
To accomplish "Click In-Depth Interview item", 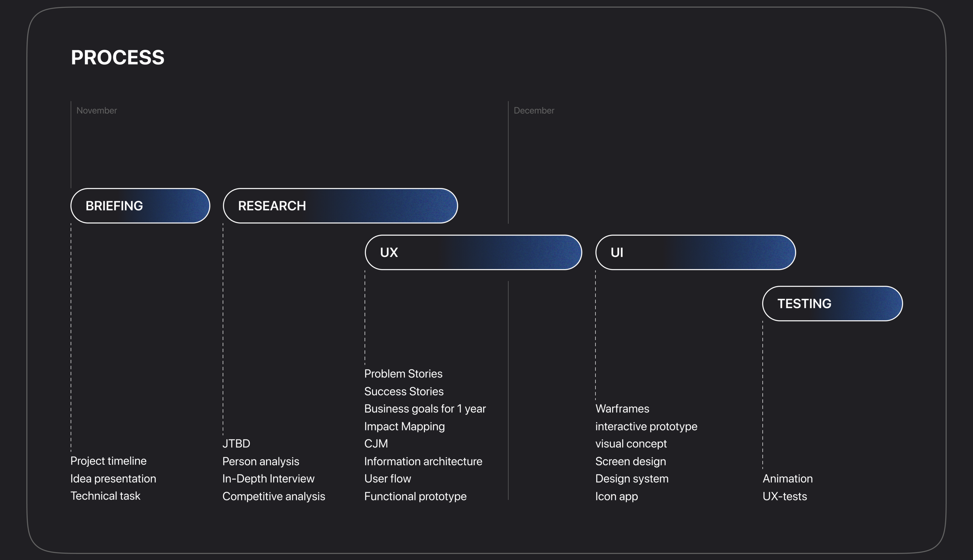I will click(268, 479).
